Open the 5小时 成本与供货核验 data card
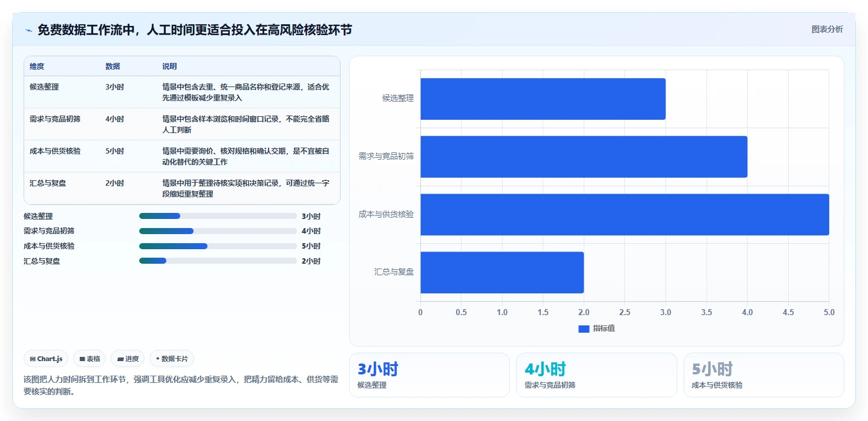This screenshot has width=868, height=421. (x=763, y=375)
